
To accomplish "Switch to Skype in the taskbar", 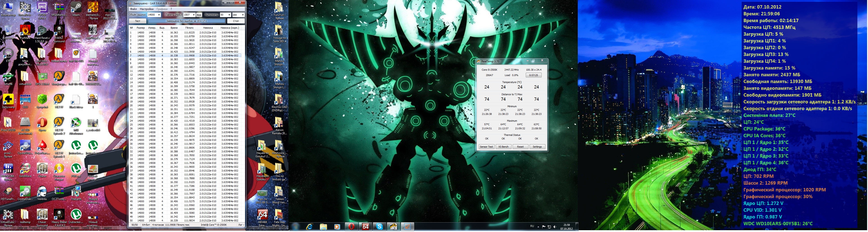I will (x=380, y=227).
